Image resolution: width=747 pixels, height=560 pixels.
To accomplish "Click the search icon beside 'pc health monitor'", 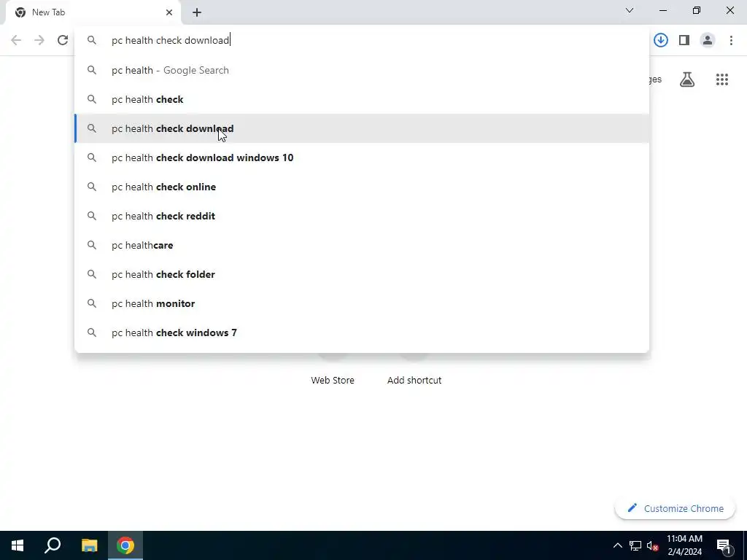I will tap(91, 303).
